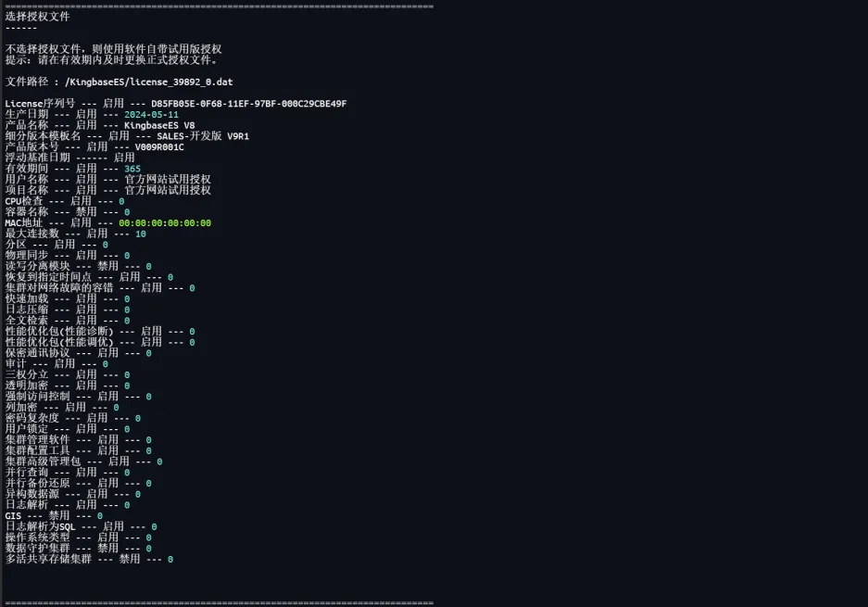Click the 操作系统类型 line
This screenshot has height=607, width=868.
(78, 537)
